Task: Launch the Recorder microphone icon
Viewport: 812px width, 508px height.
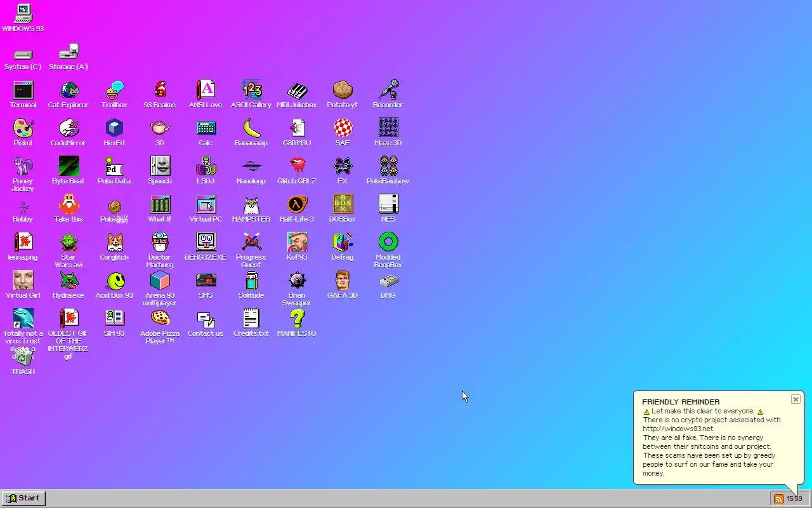Action: 388,90
